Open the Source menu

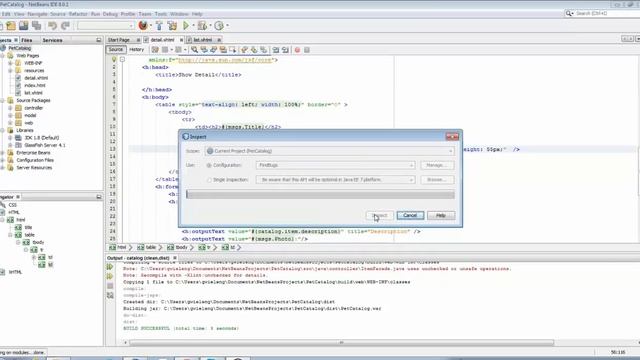58,14
